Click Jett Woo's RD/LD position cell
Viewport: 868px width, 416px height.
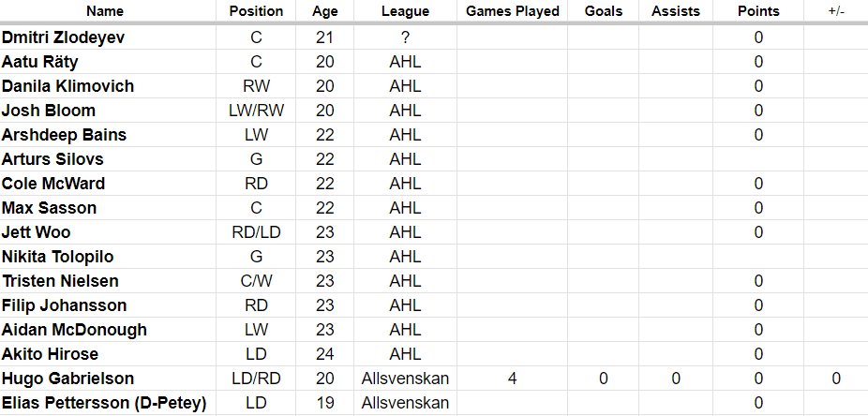click(x=256, y=232)
